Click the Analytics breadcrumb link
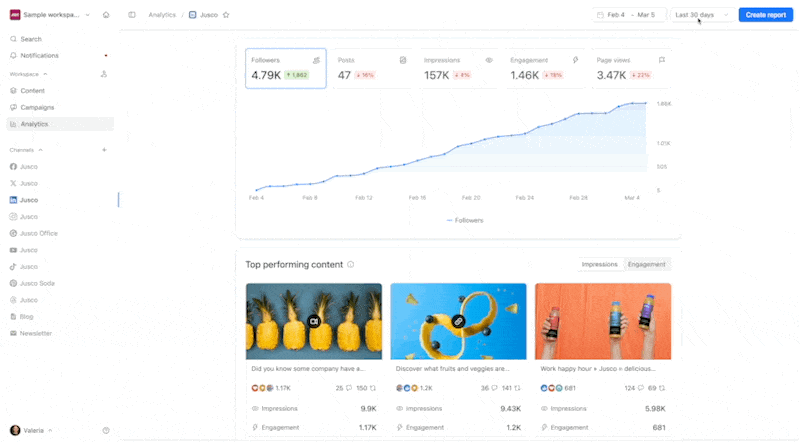 point(162,15)
